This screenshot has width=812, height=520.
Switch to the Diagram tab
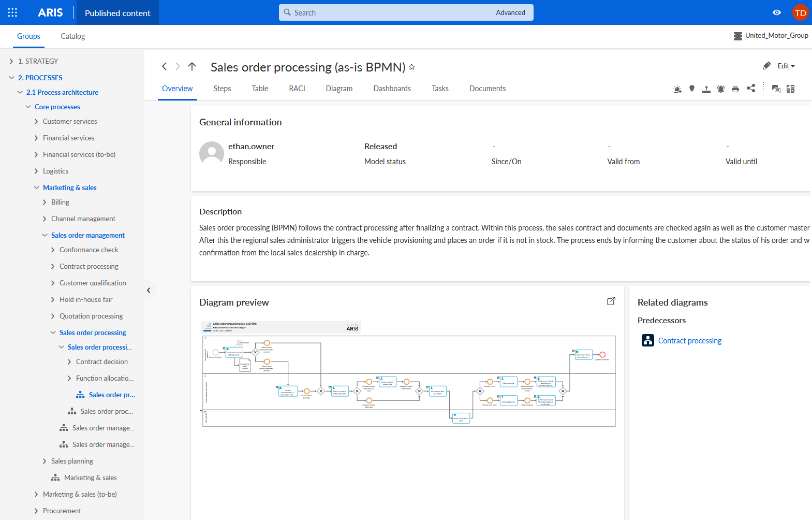coord(339,89)
